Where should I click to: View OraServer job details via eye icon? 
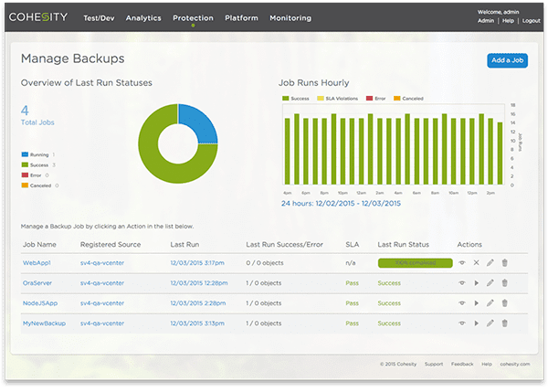(x=462, y=283)
